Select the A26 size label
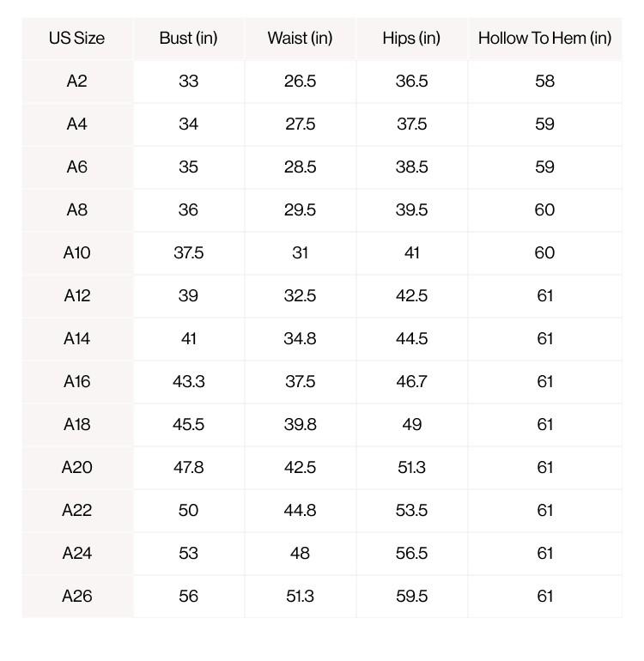The height and width of the screenshot is (661, 644). point(76,596)
